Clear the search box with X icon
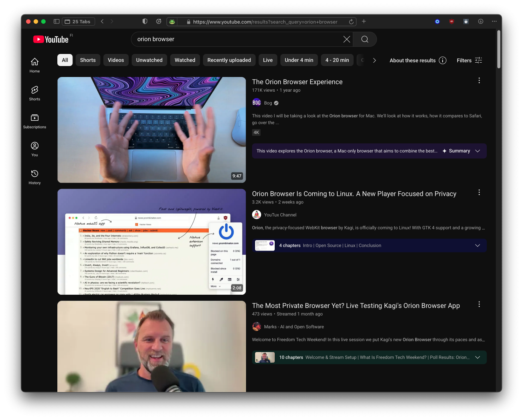Image resolution: width=523 pixels, height=420 pixels. (346, 39)
